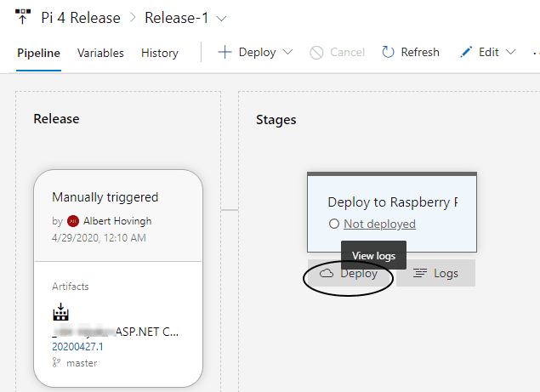Click the 4/29/2020, 12:10 AM timestamp
The width and height of the screenshot is (540, 392).
pyautogui.click(x=99, y=238)
